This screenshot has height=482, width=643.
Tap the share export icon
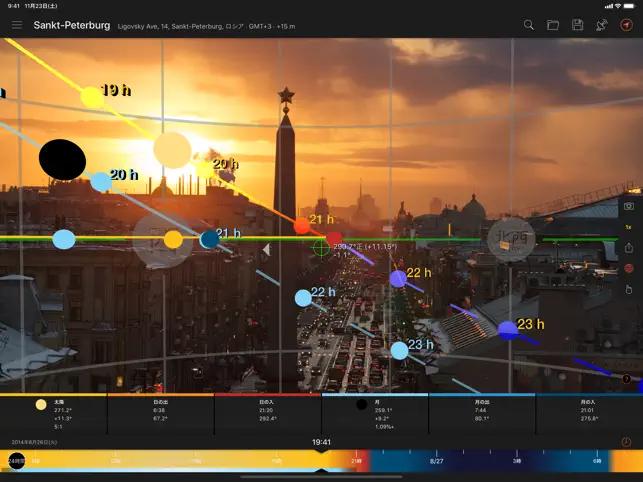pyautogui.click(x=628, y=248)
